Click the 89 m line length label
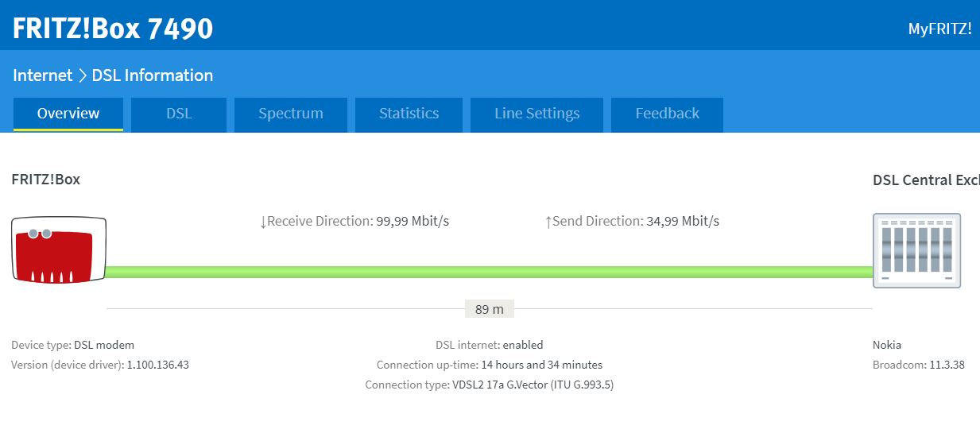Image resolution: width=980 pixels, height=433 pixels. point(489,309)
